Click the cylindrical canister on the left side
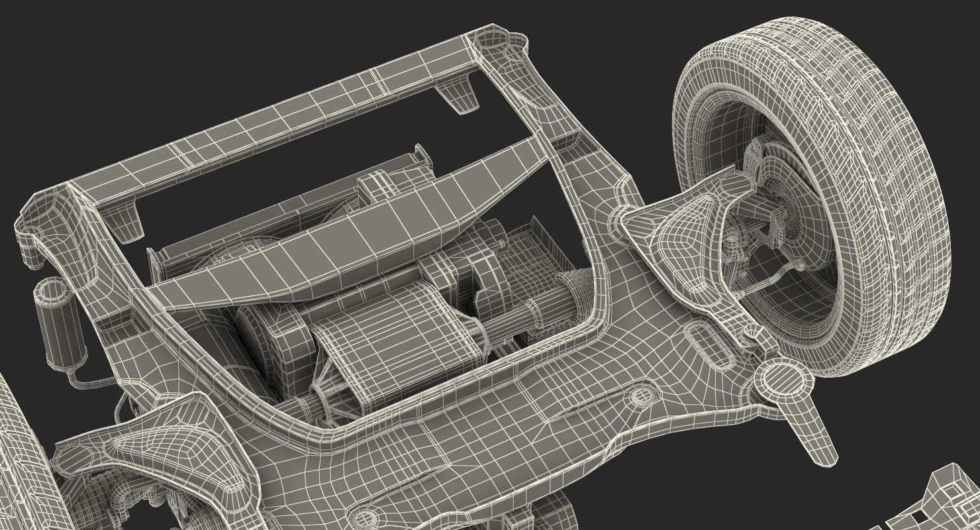This screenshot has width=980, height=530. [x=62, y=323]
